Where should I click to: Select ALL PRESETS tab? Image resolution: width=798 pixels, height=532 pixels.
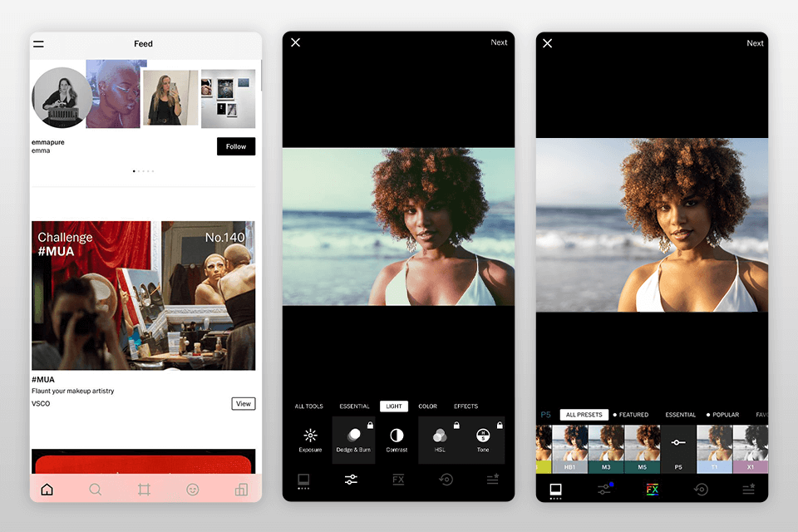click(584, 415)
